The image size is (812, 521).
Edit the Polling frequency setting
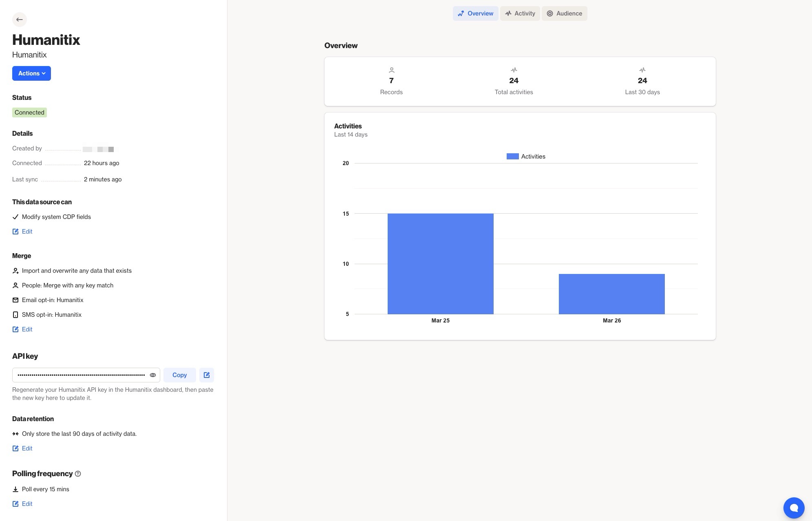tap(22, 504)
